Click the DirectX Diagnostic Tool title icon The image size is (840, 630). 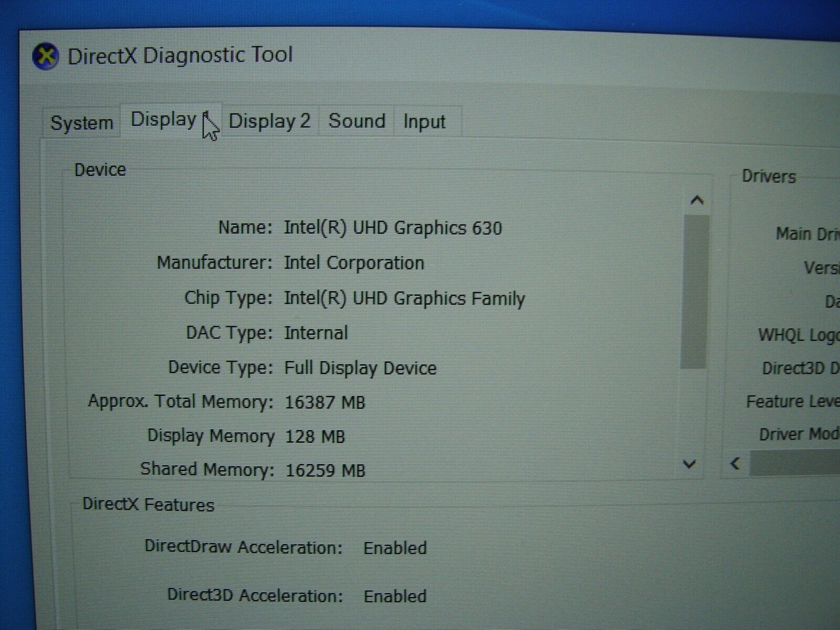pyautogui.click(x=46, y=56)
